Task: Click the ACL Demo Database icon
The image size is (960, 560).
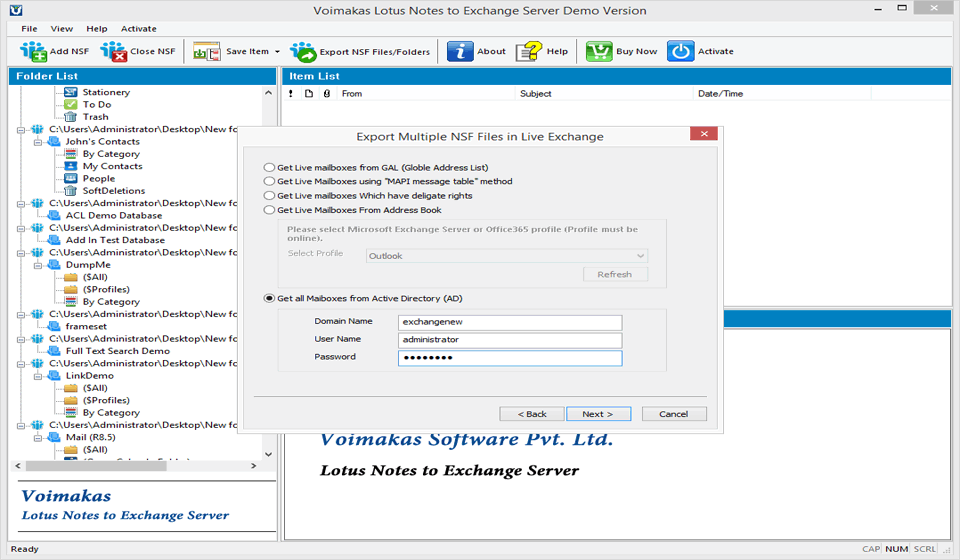Action: tap(54, 215)
